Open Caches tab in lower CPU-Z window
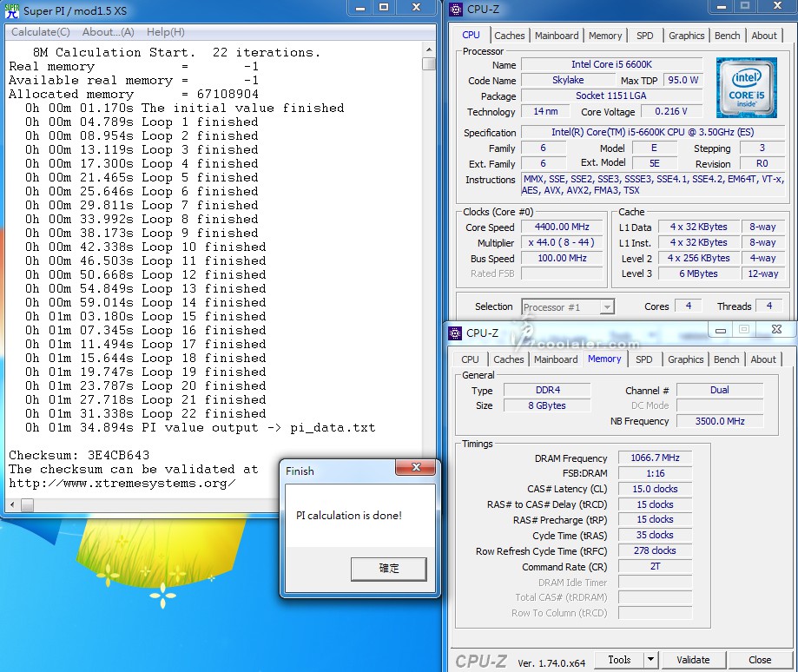798x672 pixels. tap(509, 359)
